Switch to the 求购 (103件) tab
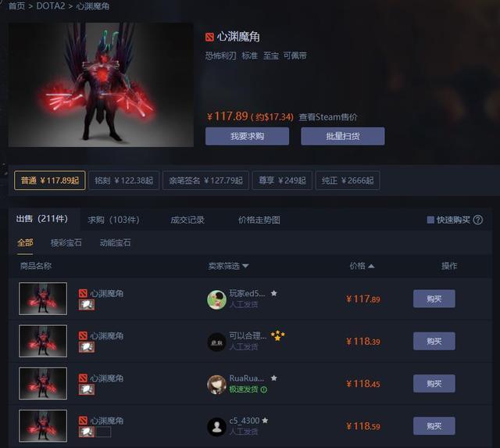 point(113,220)
